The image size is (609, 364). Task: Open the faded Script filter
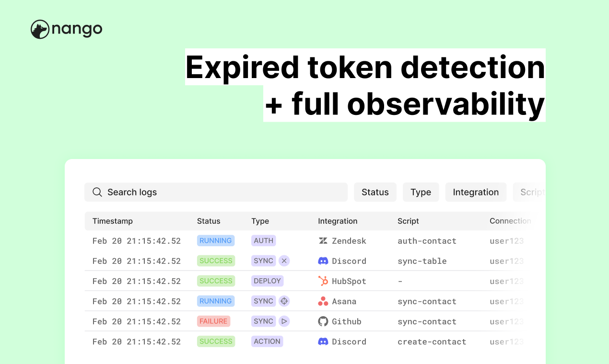point(530,192)
